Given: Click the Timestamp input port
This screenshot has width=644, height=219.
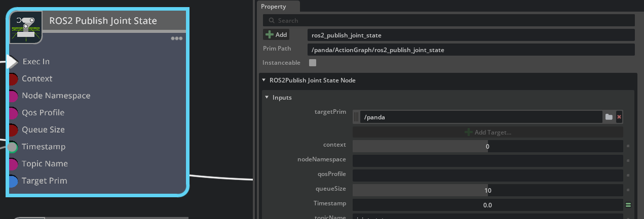Looking at the screenshot, I should [12, 147].
